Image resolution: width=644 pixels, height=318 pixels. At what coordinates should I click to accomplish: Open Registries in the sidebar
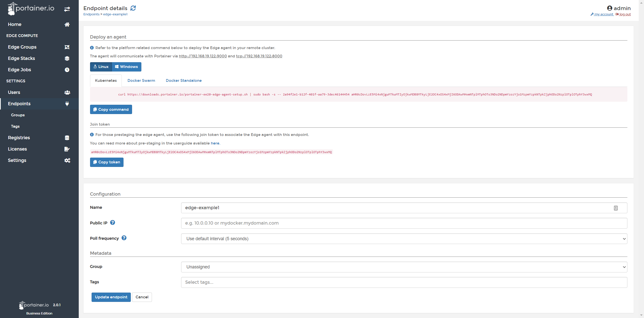coord(19,138)
